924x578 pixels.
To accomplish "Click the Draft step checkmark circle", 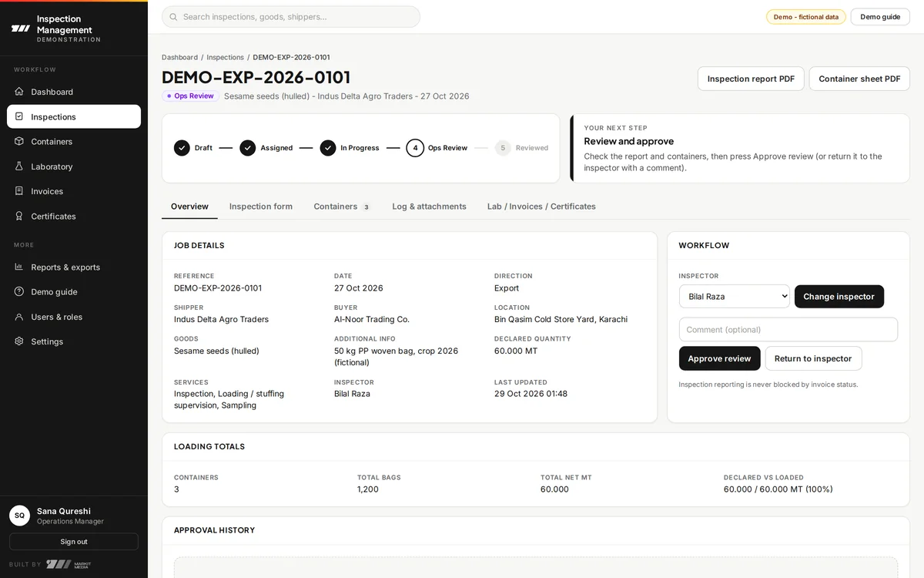I will [182, 148].
